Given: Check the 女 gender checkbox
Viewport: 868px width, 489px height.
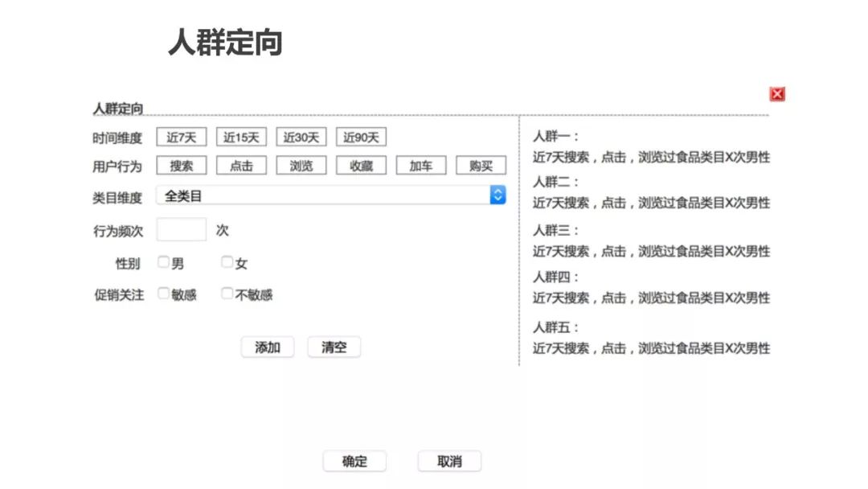Looking at the screenshot, I should pyautogui.click(x=227, y=262).
